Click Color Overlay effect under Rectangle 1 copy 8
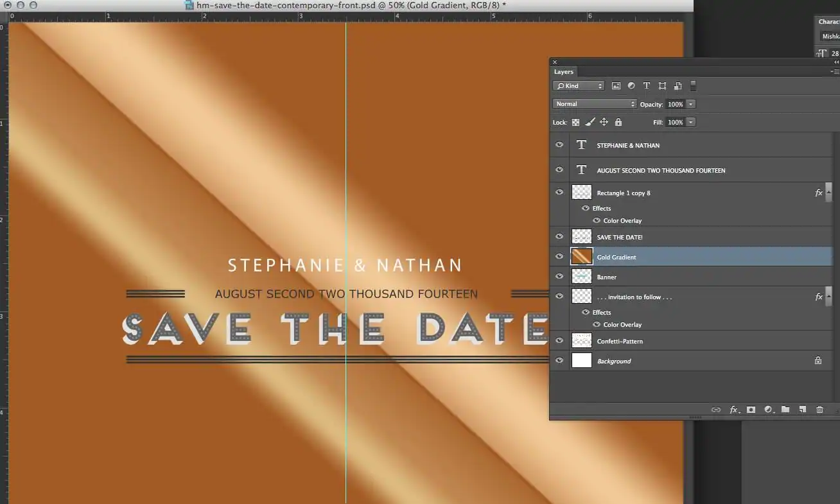Viewport: 840px width, 504px height. pos(622,220)
